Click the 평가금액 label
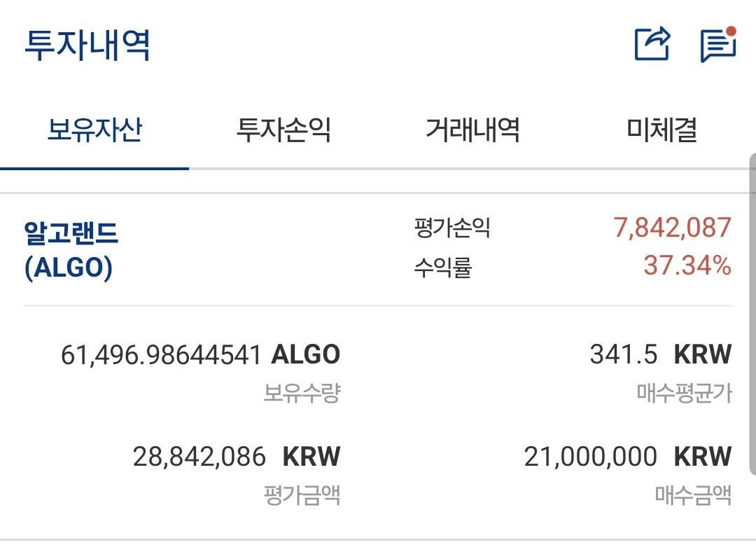This screenshot has height=554, width=756. click(x=302, y=496)
